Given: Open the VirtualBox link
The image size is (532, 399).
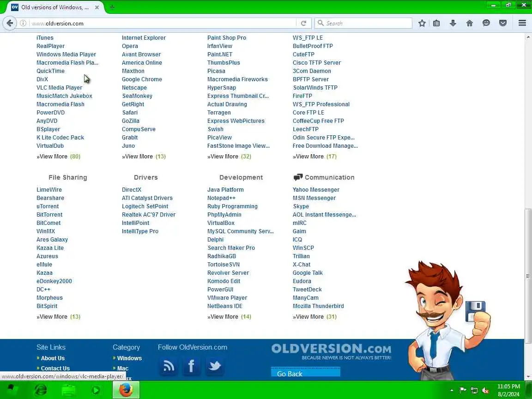Looking at the screenshot, I should (x=221, y=223).
